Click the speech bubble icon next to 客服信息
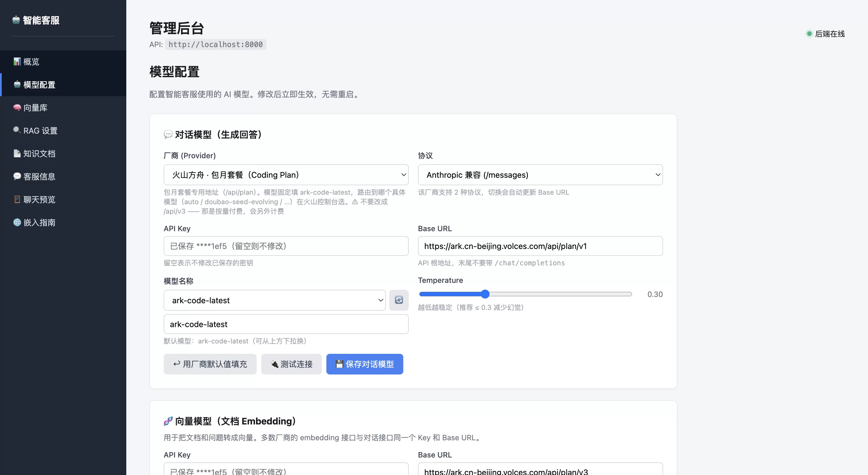 coord(17,176)
